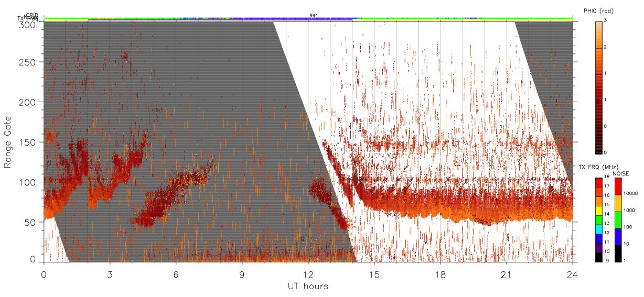Viewport: 644px width, 297px height.
Task: Click the '100' label on NOISE legend
Action: tap(629, 227)
